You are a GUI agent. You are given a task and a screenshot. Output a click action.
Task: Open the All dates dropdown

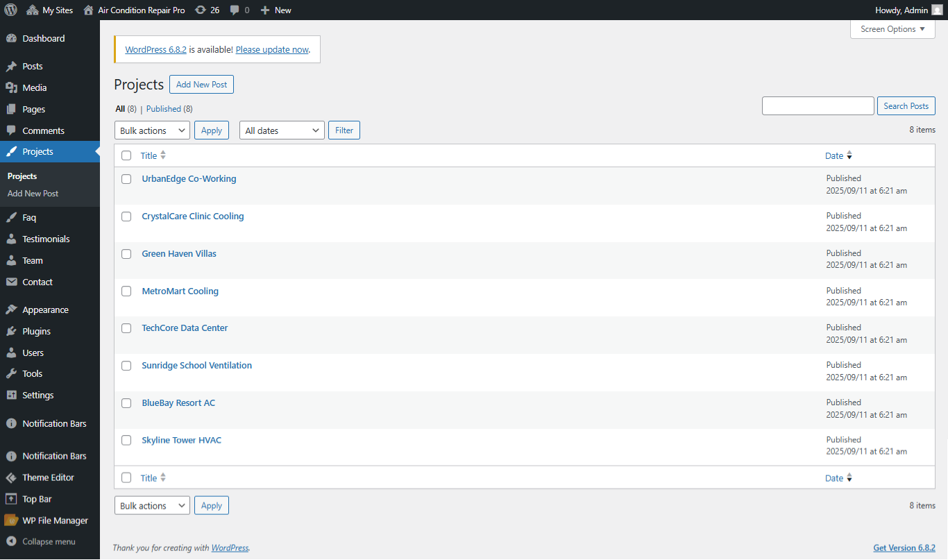(x=282, y=130)
